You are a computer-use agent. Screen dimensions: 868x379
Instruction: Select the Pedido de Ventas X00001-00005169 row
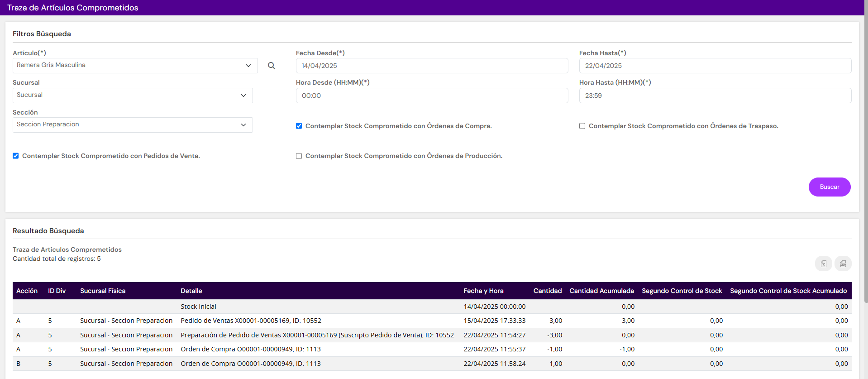coord(251,321)
